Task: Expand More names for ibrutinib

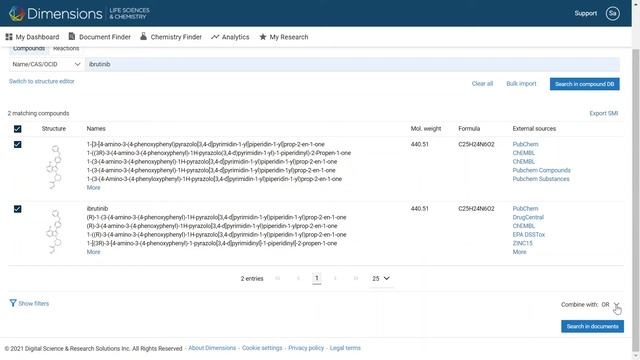Action: click(x=93, y=252)
